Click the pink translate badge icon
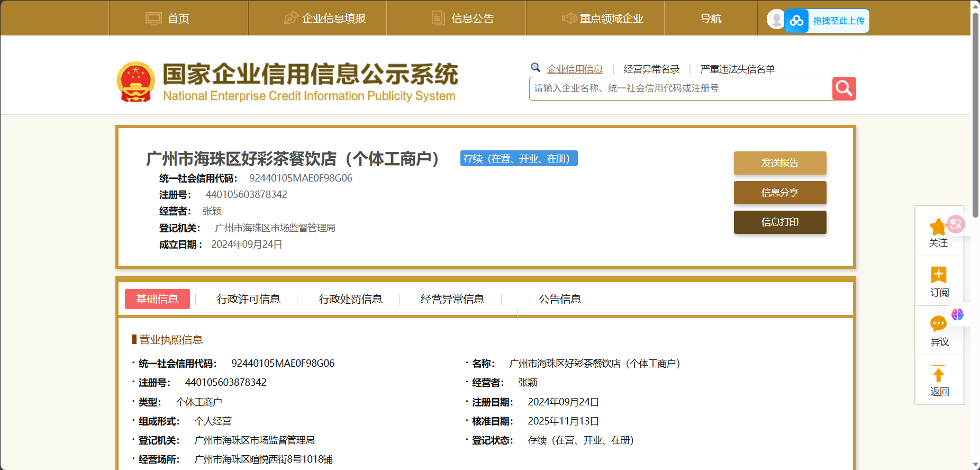Viewport: 980px width, 470px height. tap(956, 224)
